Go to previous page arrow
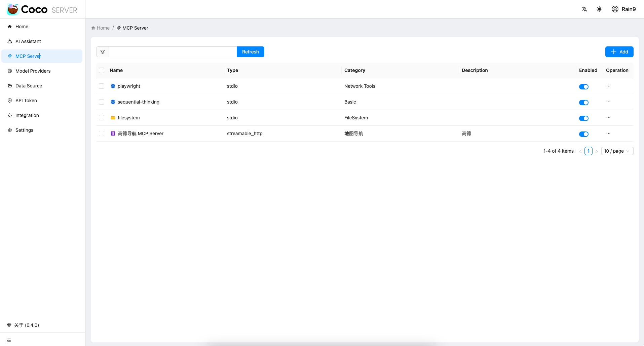Screen dimensions: 644x346 point(580,151)
